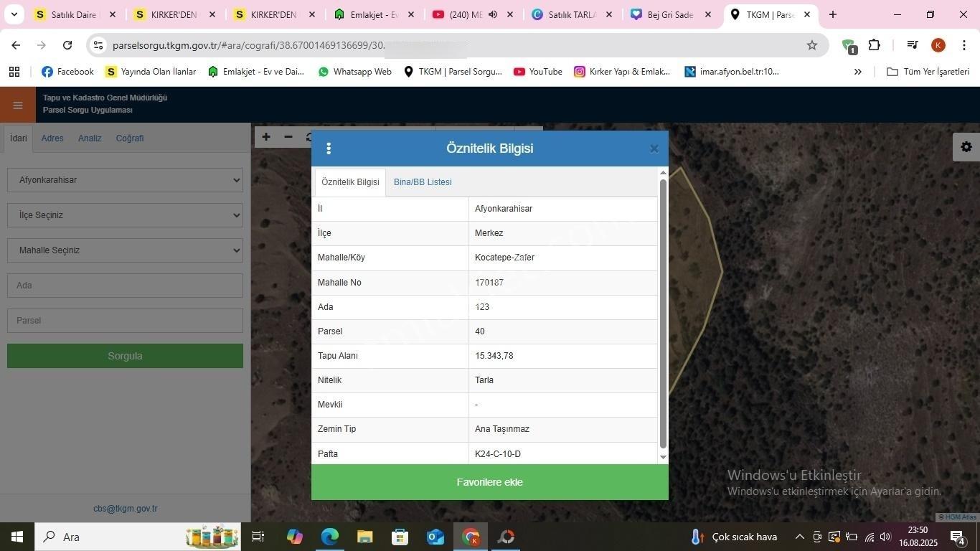Click the attribute table scrollbar down arrow
This screenshot has width=980, height=551.
pyautogui.click(x=663, y=457)
